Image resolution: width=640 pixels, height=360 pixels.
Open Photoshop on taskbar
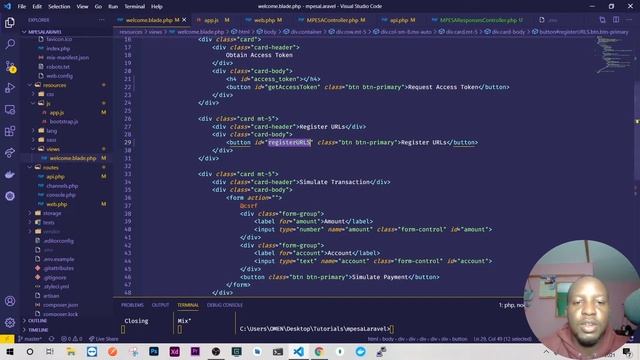154,351
